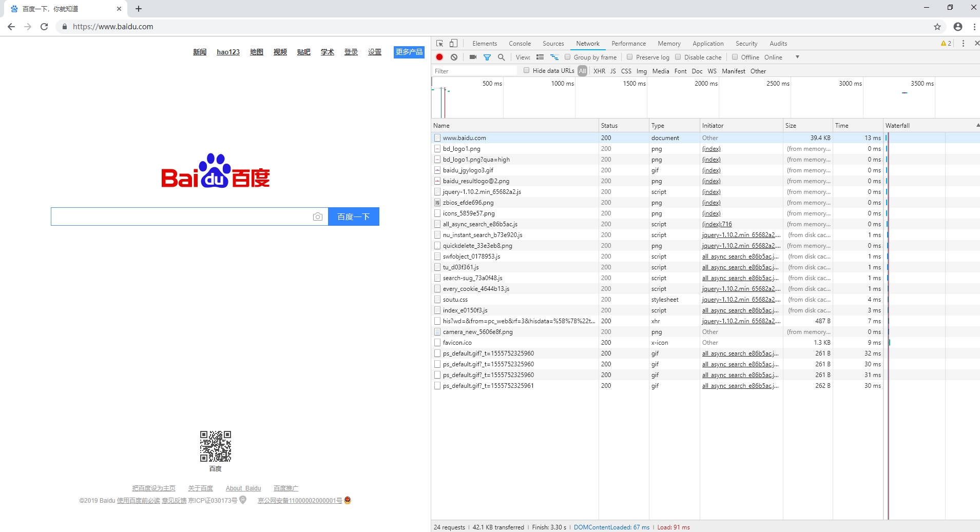Image resolution: width=980 pixels, height=532 pixels.
Task: Open the DevTools warnings counter
Action: (x=946, y=44)
